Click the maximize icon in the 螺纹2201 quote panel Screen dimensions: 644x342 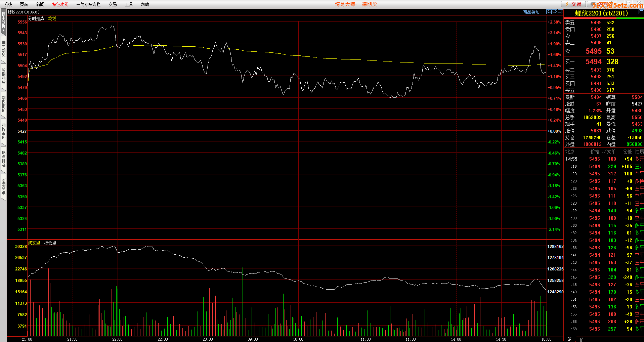pyautogui.click(x=641, y=12)
